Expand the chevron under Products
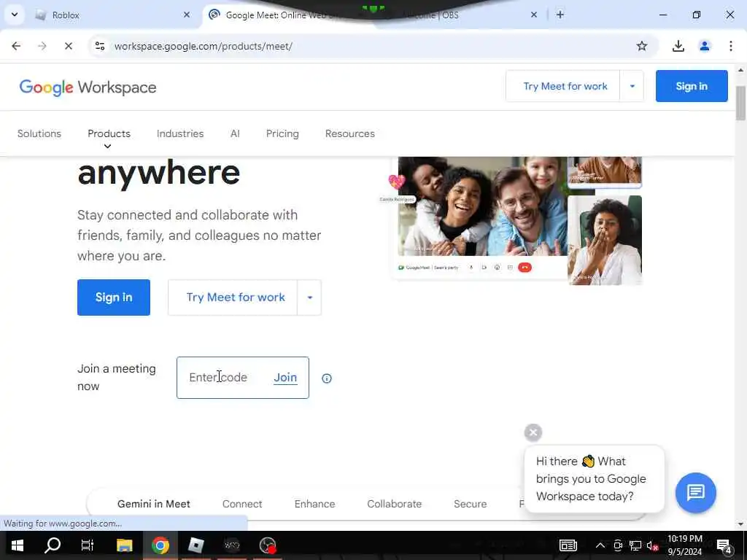The height and width of the screenshot is (560, 747). click(x=108, y=146)
